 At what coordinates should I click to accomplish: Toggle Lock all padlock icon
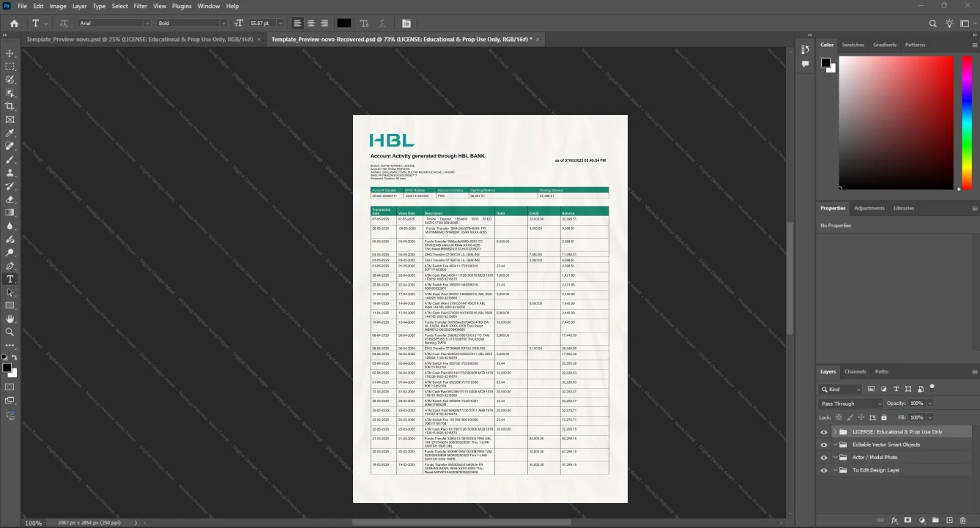[884, 417]
